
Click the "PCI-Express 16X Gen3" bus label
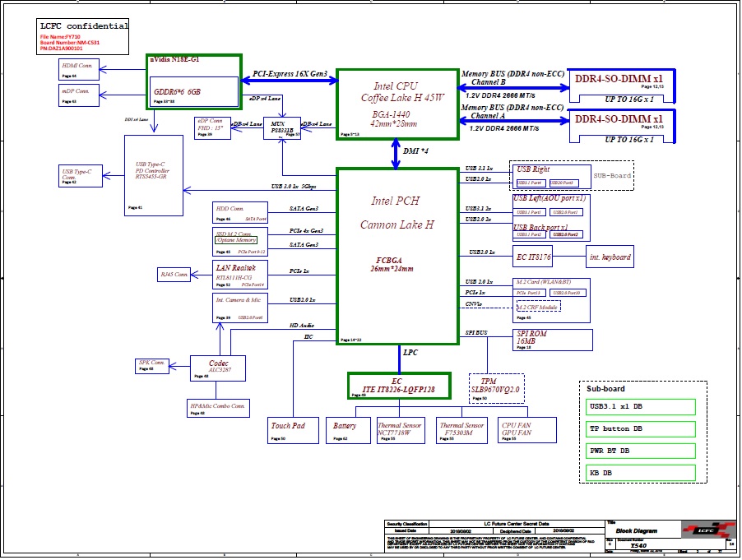pyautogui.click(x=290, y=74)
